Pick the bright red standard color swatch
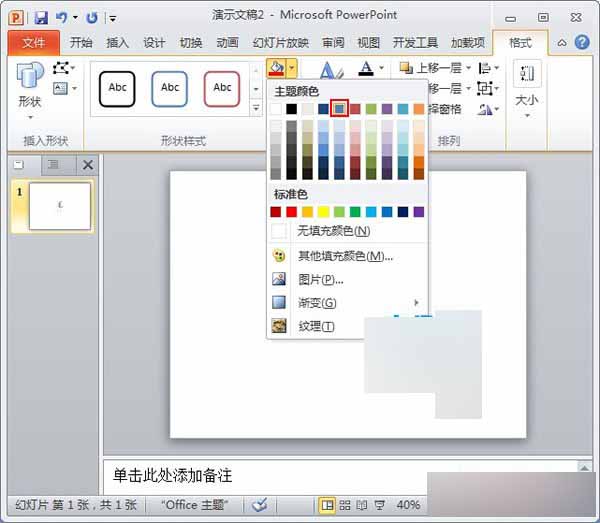600x523 pixels. click(x=292, y=212)
